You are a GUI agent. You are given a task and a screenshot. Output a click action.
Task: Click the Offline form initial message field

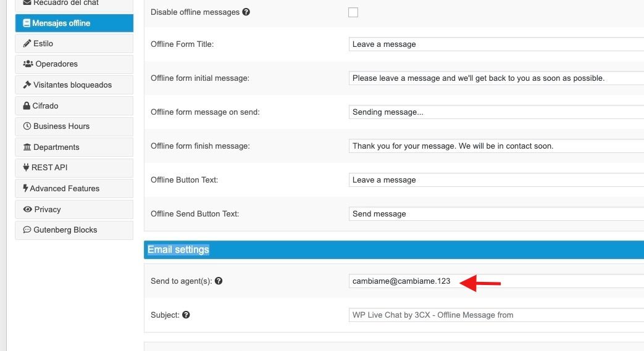[x=496, y=78]
